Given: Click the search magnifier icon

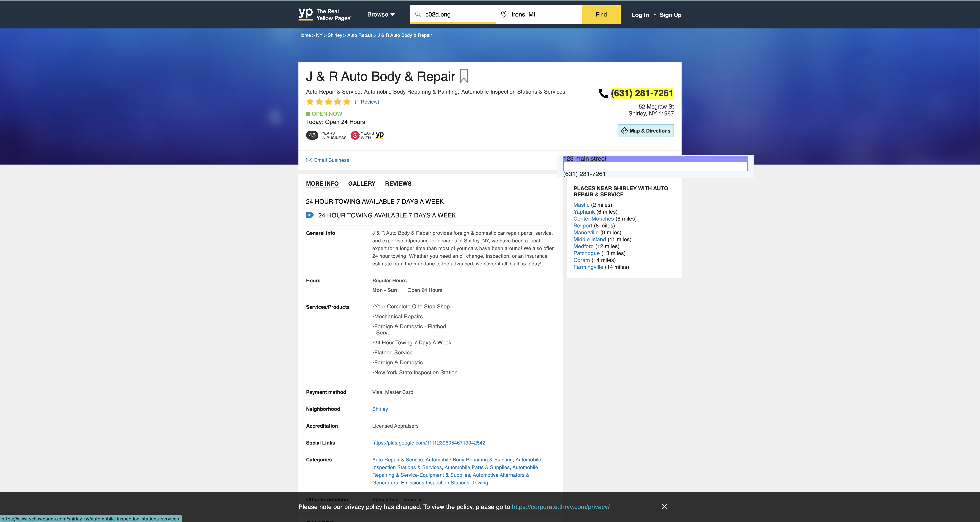Looking at the screenshot, I should pyautogui.click(x=418, y=14).
